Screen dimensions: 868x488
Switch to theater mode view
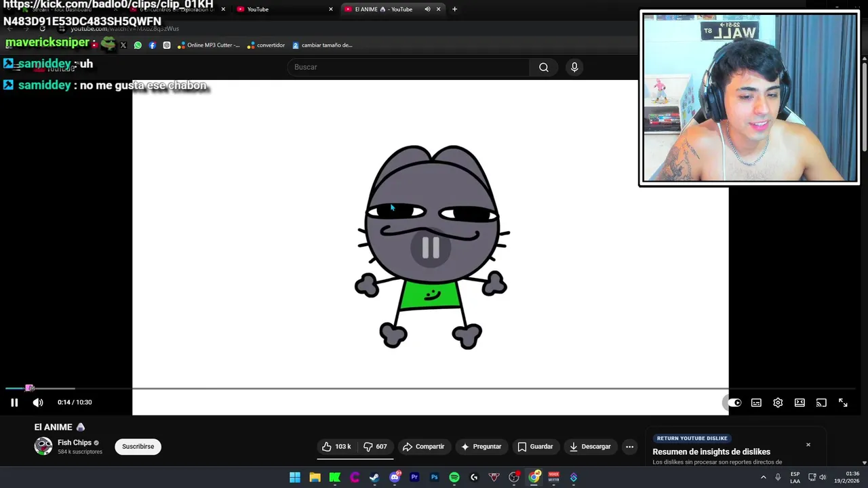pos(800,403)
